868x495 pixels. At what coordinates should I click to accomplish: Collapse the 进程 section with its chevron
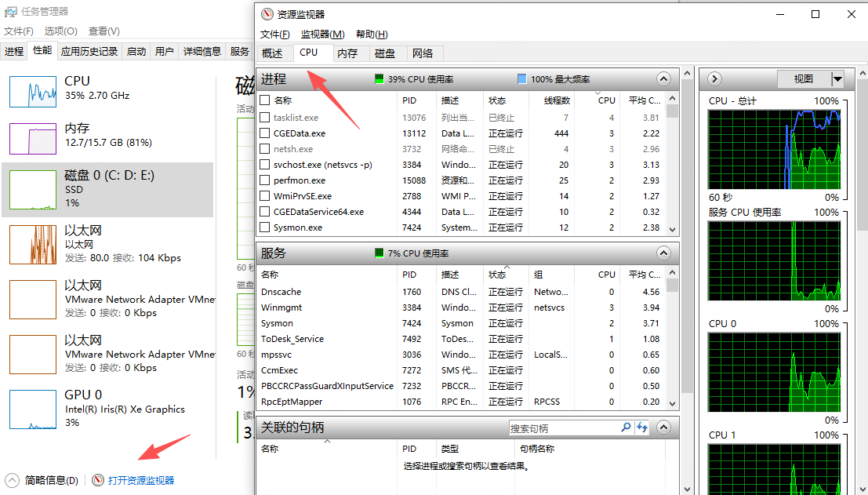click(663, 79)
